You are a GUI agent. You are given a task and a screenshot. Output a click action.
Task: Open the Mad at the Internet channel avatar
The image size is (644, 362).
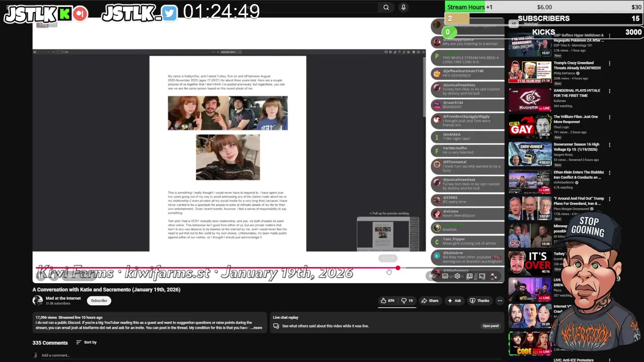tap(38, 301)
